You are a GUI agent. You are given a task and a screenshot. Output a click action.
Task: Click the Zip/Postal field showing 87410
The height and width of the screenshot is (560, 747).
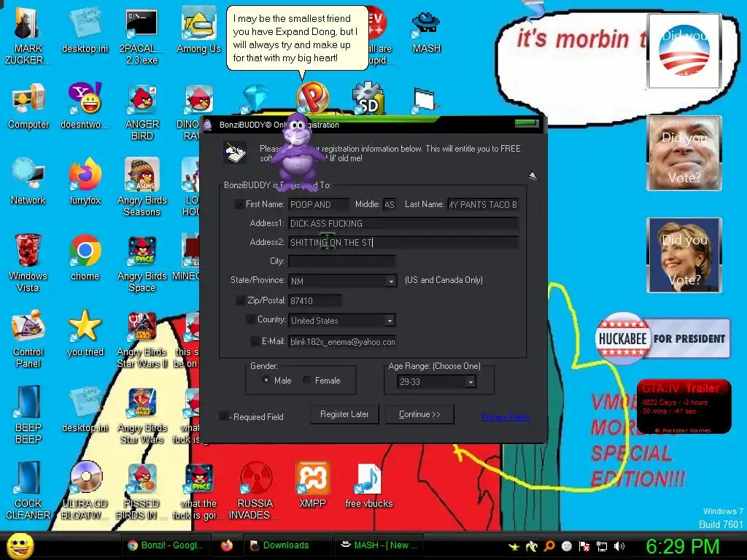click(315, 300)
